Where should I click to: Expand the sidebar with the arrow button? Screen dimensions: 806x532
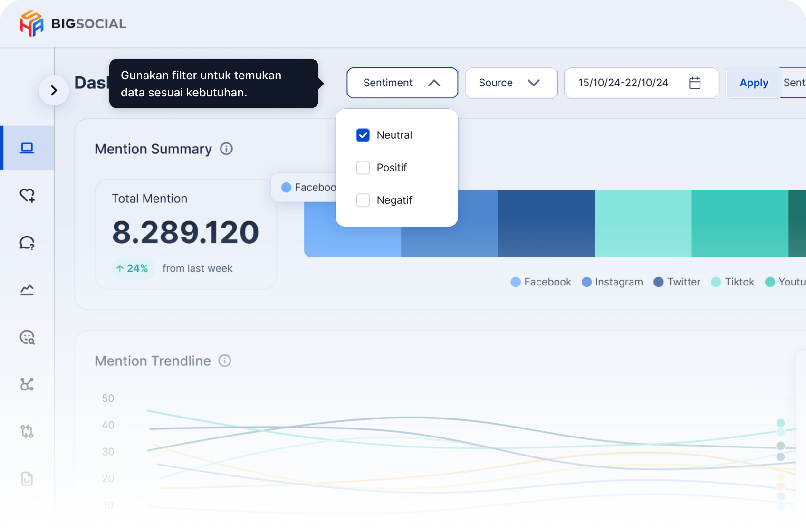point(54,90)
